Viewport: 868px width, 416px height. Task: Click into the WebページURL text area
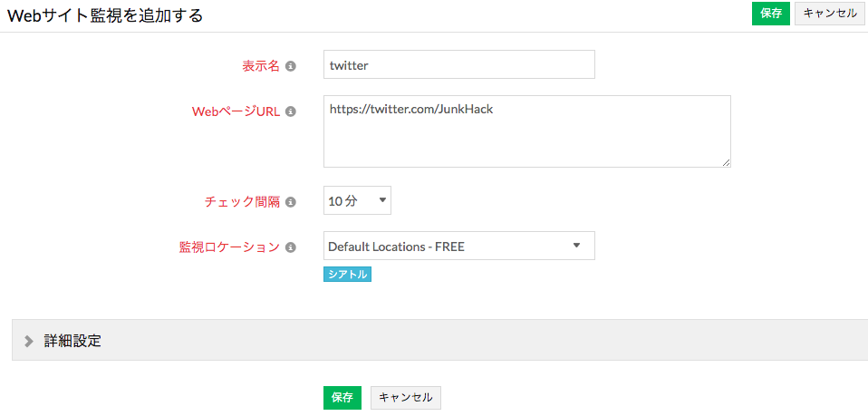point(526,131)
